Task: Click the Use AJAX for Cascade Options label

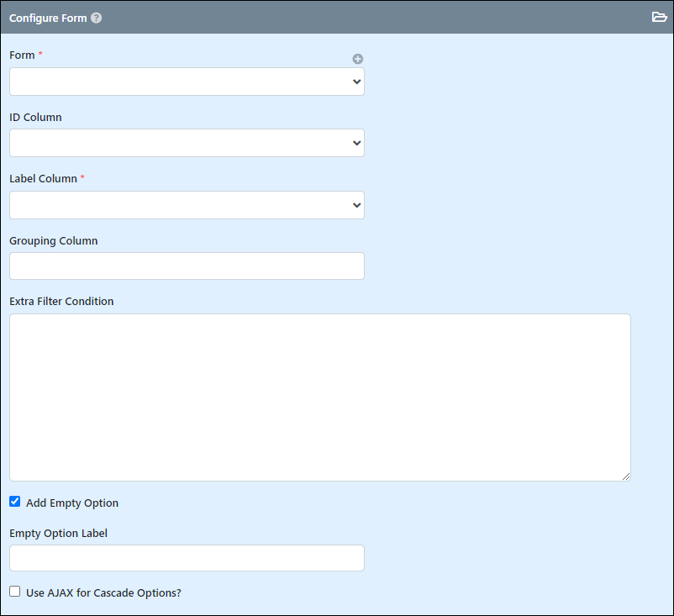Action: point(103,592)
